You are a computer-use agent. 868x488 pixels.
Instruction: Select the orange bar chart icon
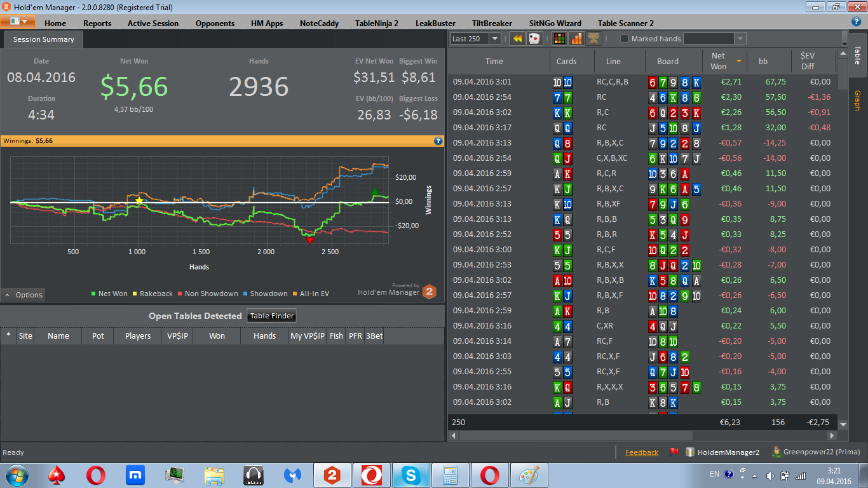point(576,39)
